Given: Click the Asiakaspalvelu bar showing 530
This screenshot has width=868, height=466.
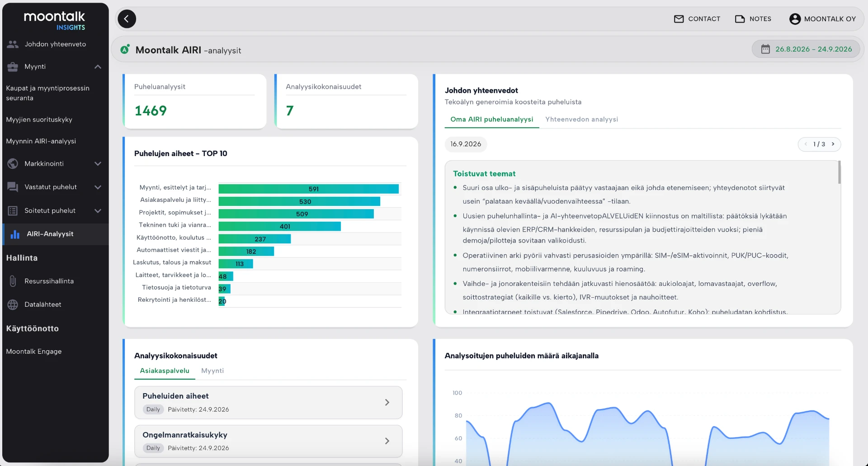Looking at the screenshot, I should (x=299, y=202).
